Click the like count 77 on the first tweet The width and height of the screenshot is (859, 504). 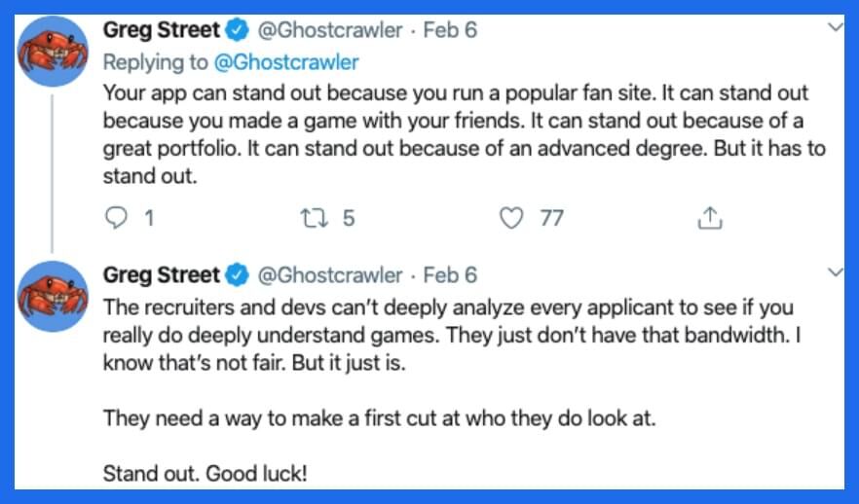551,218
